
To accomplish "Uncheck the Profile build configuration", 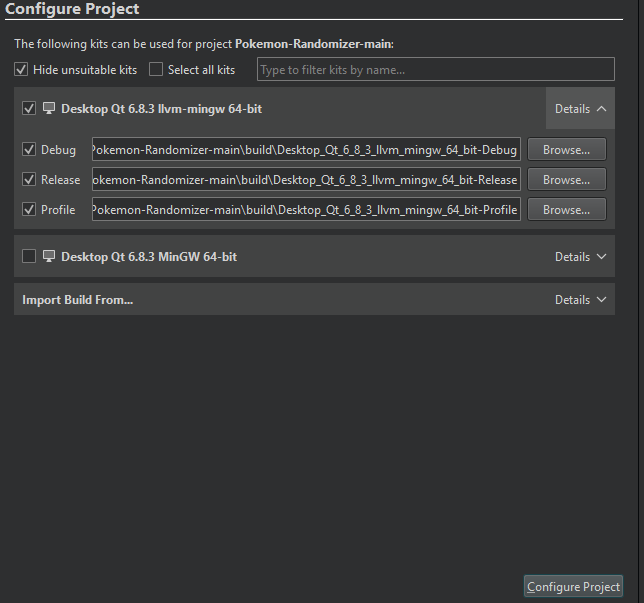I will [x=29, y=209].
